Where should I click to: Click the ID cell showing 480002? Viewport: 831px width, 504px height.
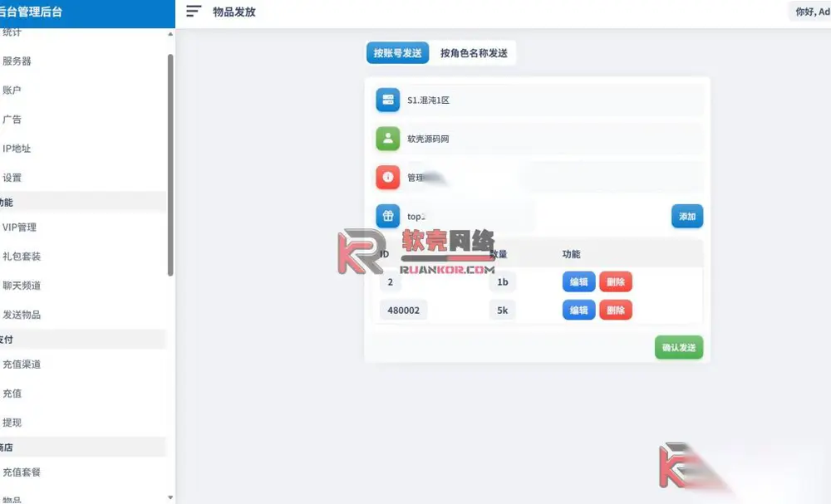tap(403, 311)
